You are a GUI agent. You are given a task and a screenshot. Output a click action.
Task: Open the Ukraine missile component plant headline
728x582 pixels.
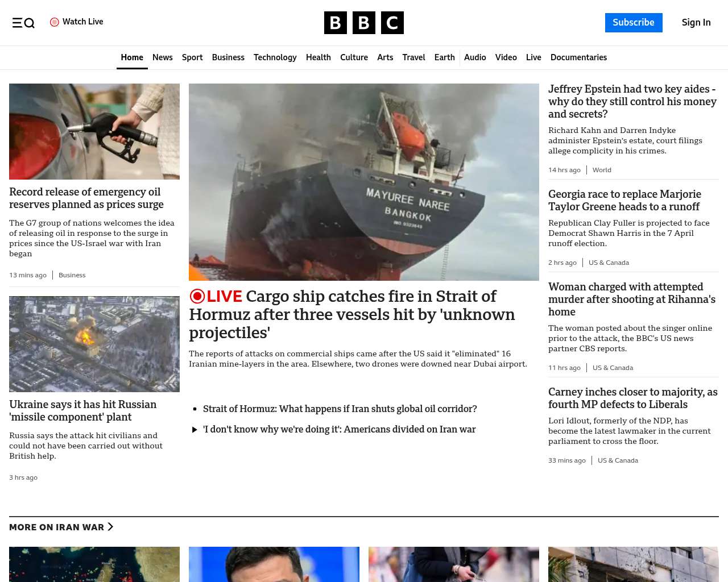click(83, 411)
